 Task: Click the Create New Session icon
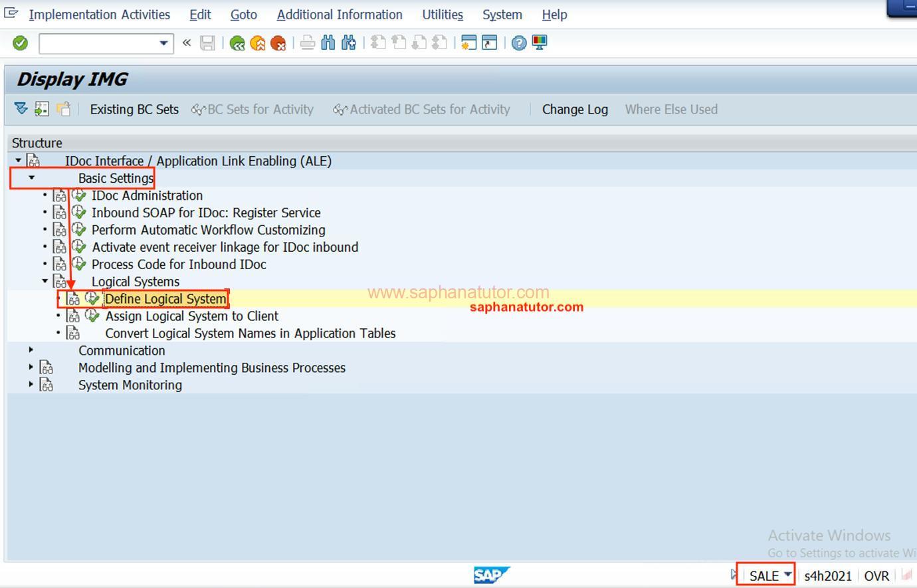click(469, 43)
